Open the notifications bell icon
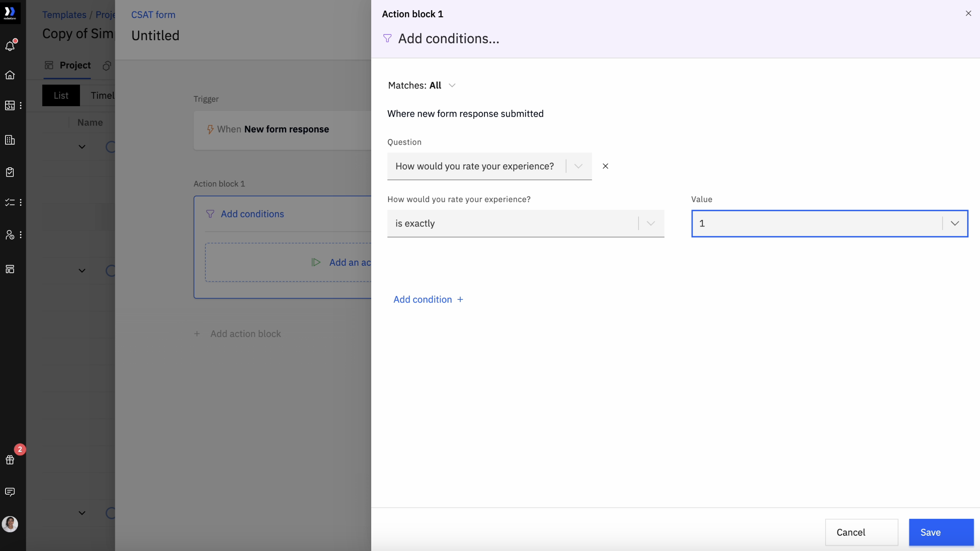Viewport: 980px width, 551px height. tap(10, 46)
